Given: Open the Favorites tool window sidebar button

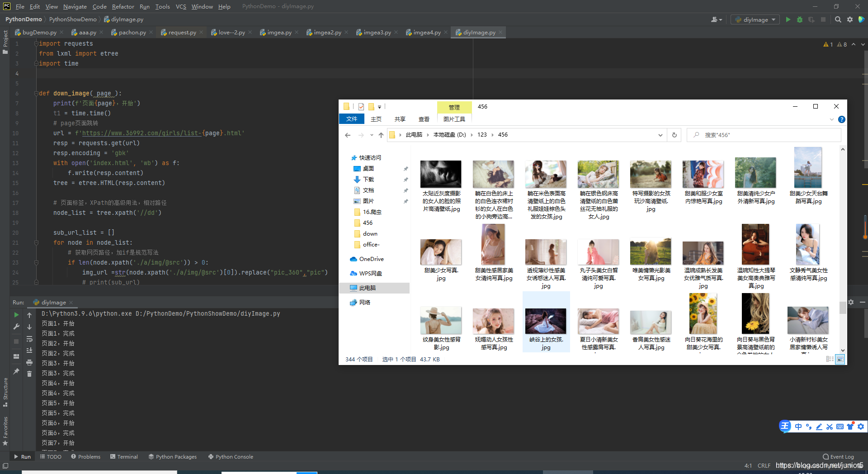Looking at the screenshot, I should click(x=5, y=431).
